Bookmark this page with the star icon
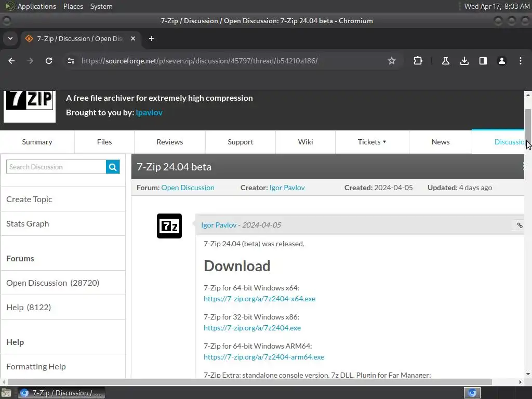 (392, 61)
